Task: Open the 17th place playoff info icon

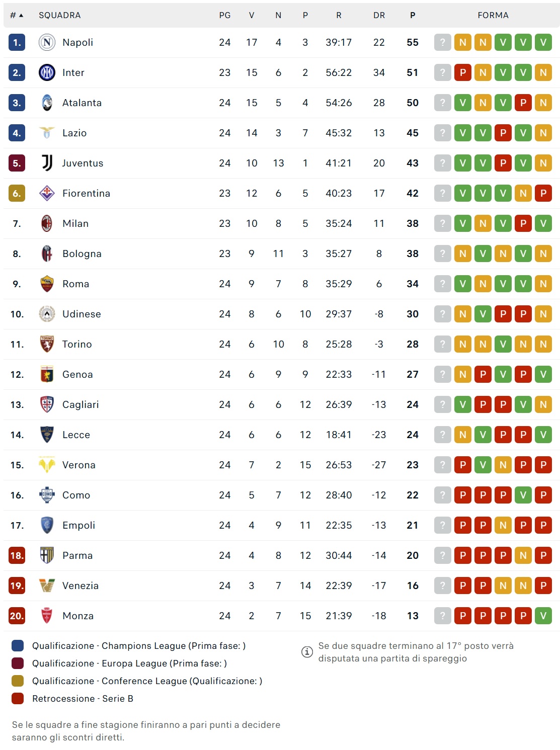Action: pyautogui.click(x=307, y=652)
